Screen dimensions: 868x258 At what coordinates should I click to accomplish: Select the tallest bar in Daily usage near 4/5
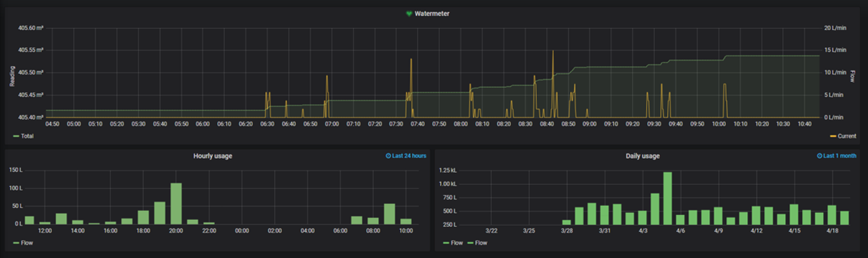(x=668, y=198)
